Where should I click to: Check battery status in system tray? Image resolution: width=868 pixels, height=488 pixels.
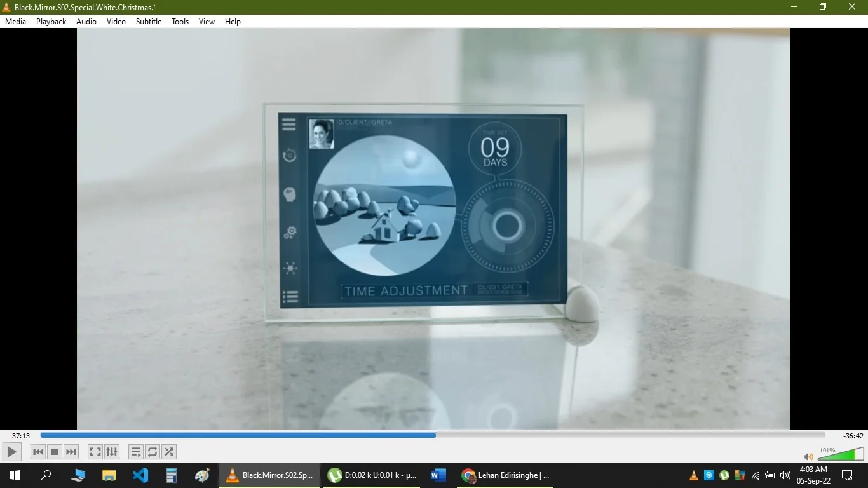[x=770, y=475]
